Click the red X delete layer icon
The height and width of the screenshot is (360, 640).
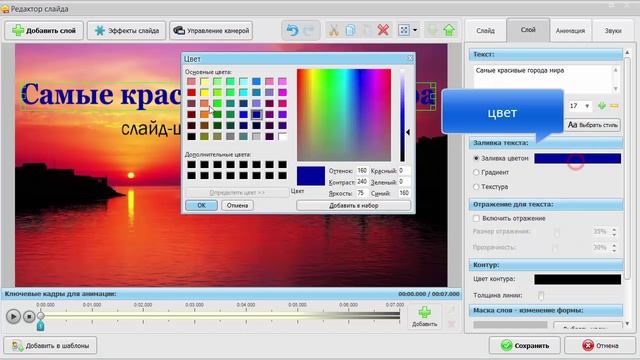point(383,30)
